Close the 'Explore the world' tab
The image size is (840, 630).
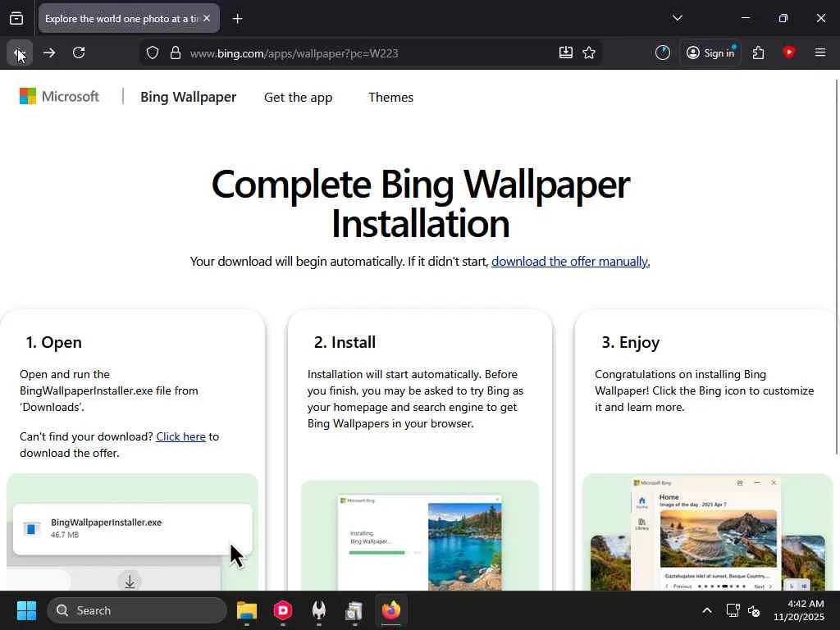(207, 18)
